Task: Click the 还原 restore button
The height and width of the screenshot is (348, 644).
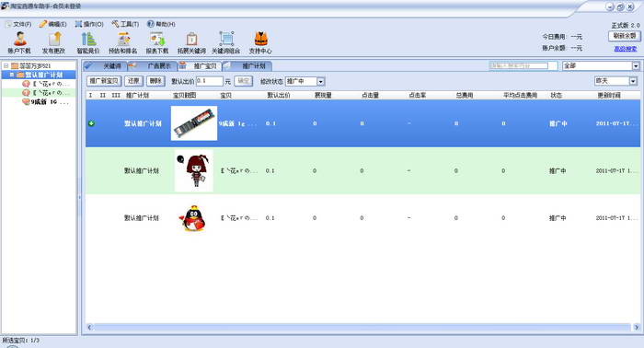Action: tap(133, 81)
